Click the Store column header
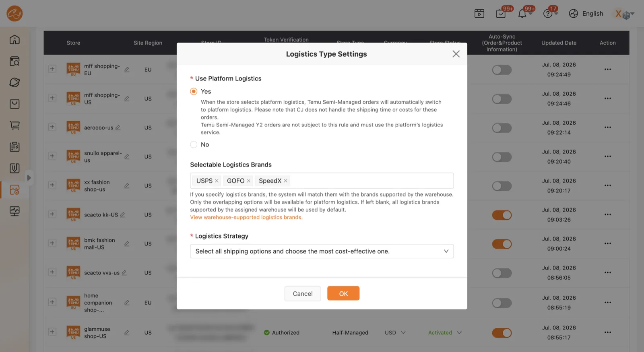 pyautogui.click(x=73, y=43)
